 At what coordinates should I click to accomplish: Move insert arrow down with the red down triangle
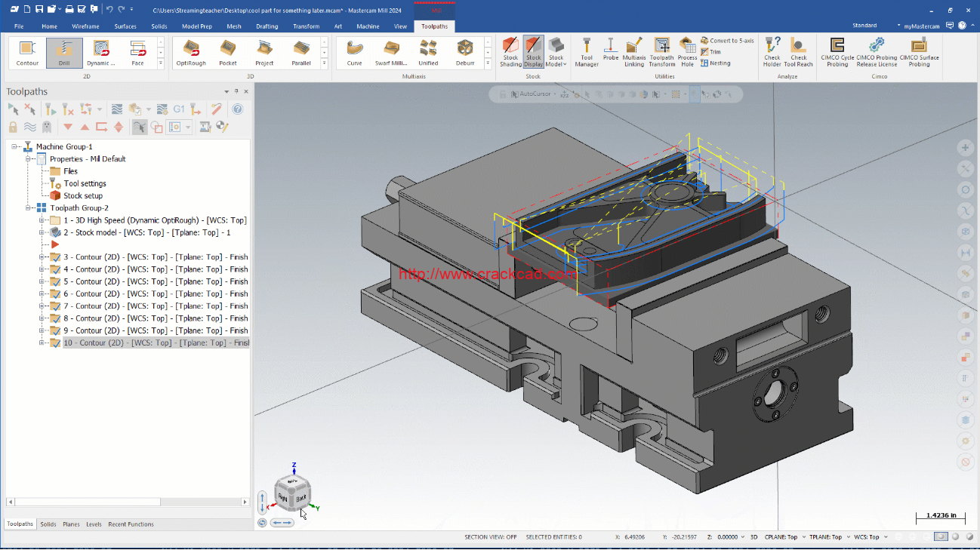click(x=68, y=127)
